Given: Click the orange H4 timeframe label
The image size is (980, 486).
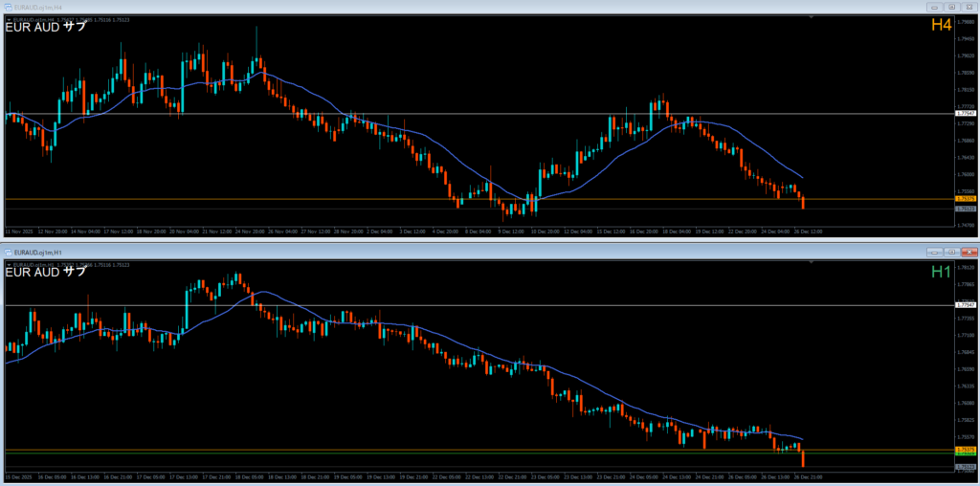Looking at the screenshot, I should (940, 27).
